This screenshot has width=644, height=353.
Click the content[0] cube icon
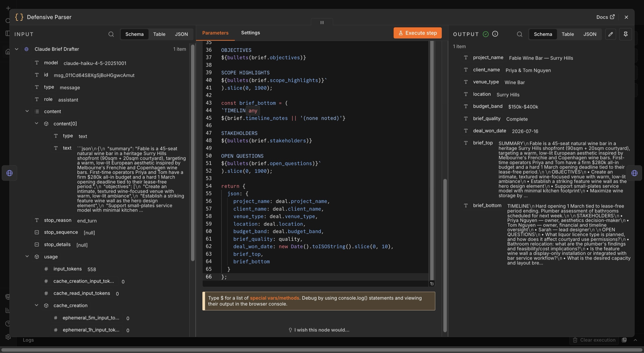46,124
